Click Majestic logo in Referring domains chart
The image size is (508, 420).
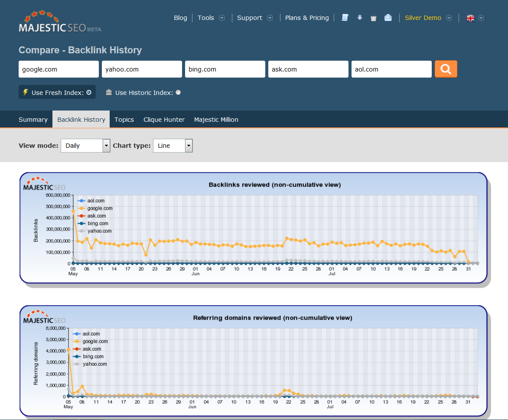(x=44, y=316)
